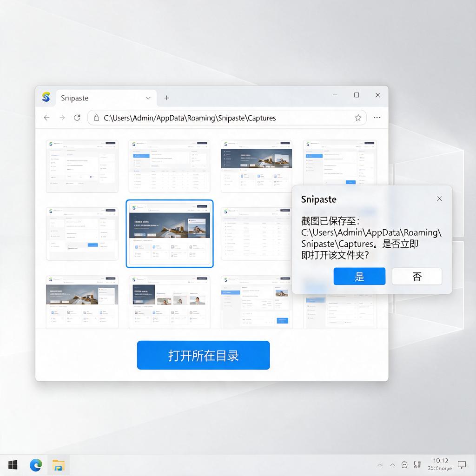Open bottom-row thumbnail showing three portrait photos
The image size is (476, 476).
169,302
